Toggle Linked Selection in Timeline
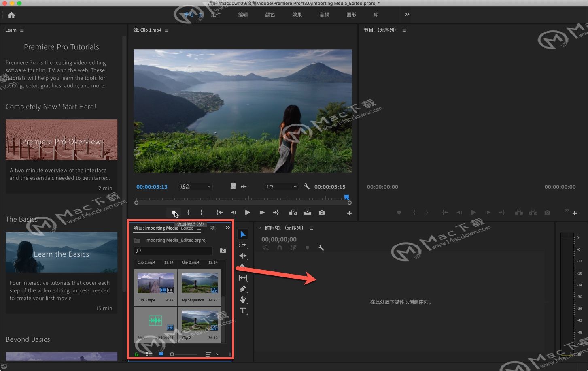This screenshot has width=588, height=371. pos(293,248)
